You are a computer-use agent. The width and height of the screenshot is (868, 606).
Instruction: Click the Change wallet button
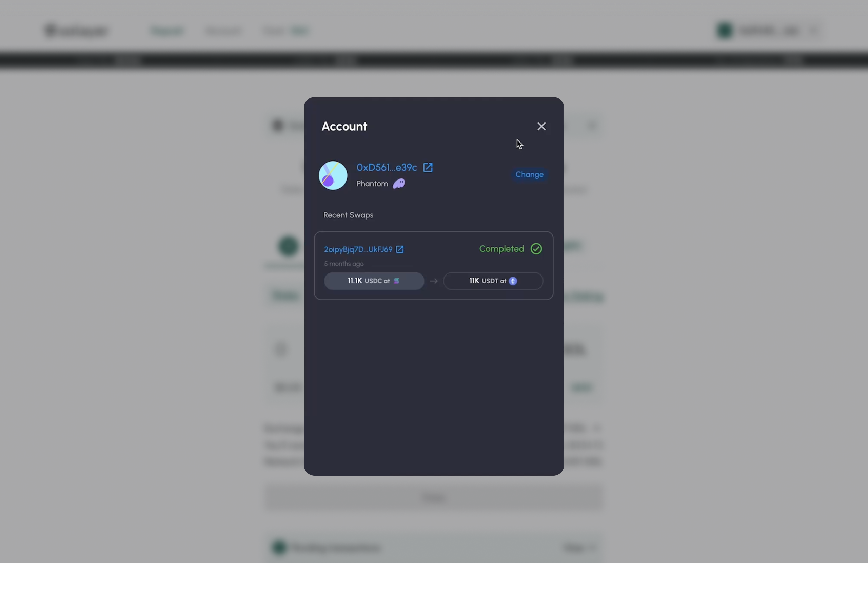(x=529, y=174)
